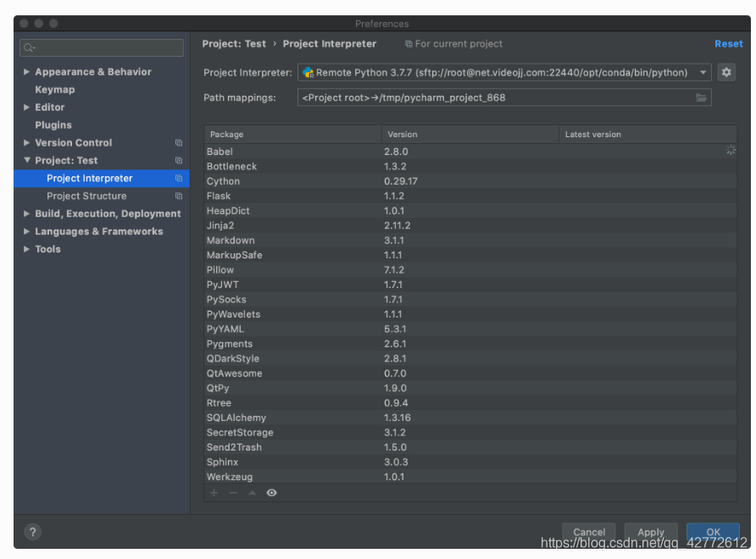Image resolution: width=756 pixels, height=559 pixels.
Task: Select the Pygments package row
Action: click(x=470, y=344)
